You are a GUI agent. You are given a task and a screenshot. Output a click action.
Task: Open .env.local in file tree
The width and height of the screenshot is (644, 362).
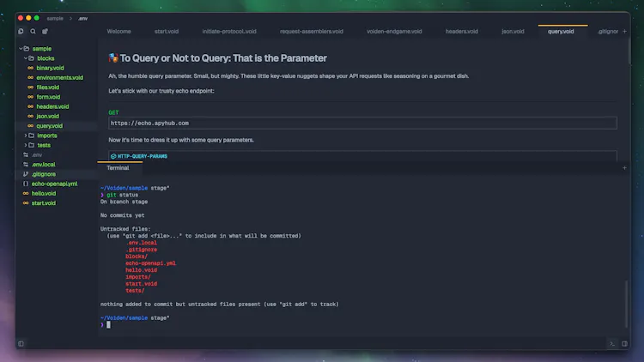[x=44, y=165]
